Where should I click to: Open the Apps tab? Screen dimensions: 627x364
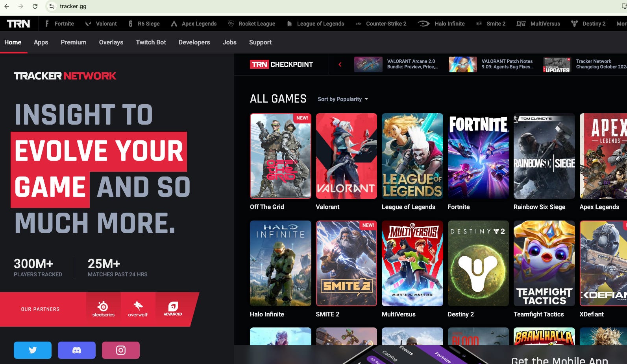tap(41, 42)
